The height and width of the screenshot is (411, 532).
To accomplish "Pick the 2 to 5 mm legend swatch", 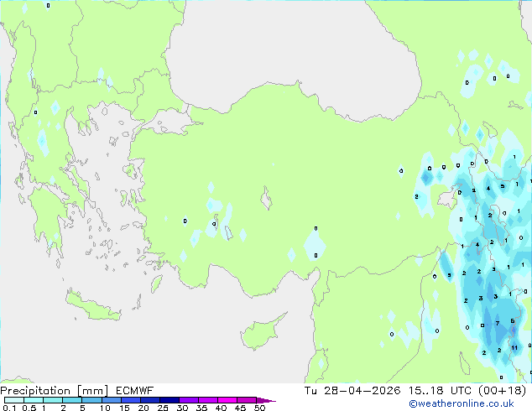I will point(72,400).
